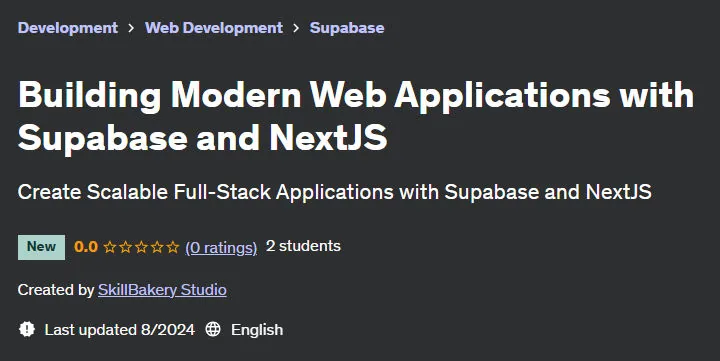
Task: Click the chevron after Web Development breadcrumb
Action: [296, 28]
